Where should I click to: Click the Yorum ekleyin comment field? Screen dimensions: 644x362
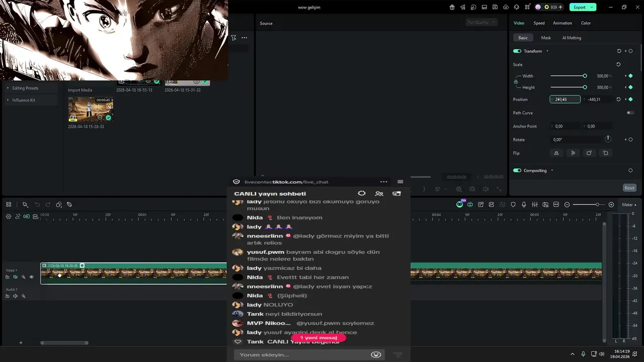coord(309,354)
